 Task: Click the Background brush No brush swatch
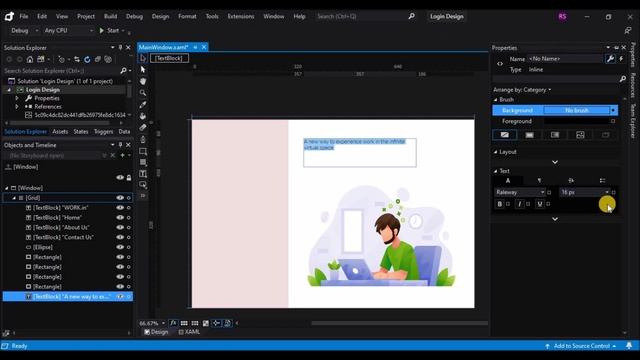[x=577, y=110]
